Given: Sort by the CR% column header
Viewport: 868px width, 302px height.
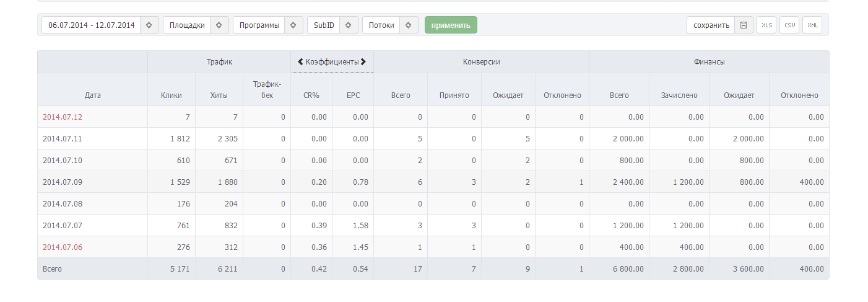Looking at the screenshot, I should (311, 95).
